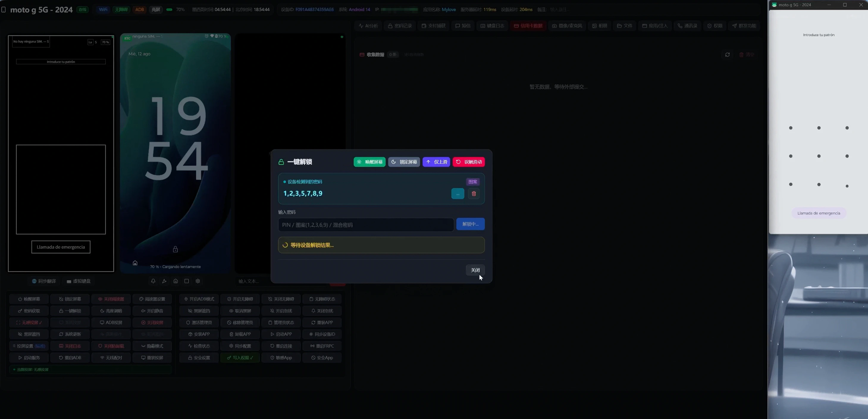The width and height of the screenshot is (868, 419).
Task: Toggle the 关闭阅读器 button
Action: click(111, 299)
